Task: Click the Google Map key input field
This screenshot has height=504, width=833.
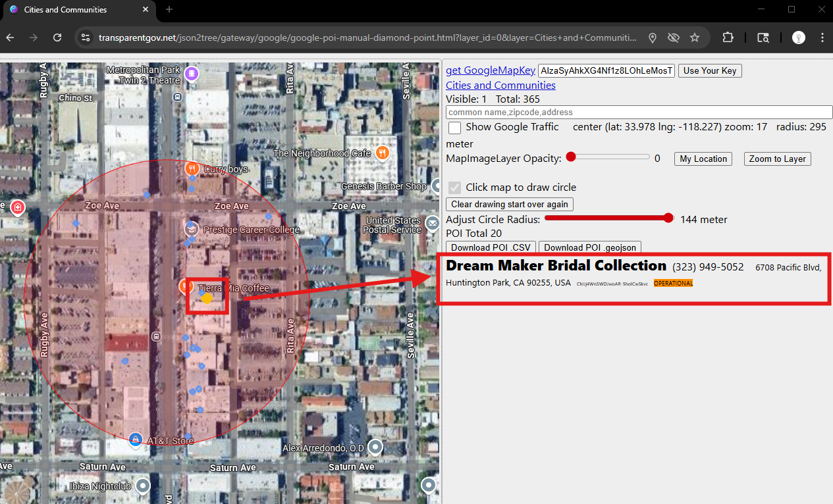Action: click(606, 70)
